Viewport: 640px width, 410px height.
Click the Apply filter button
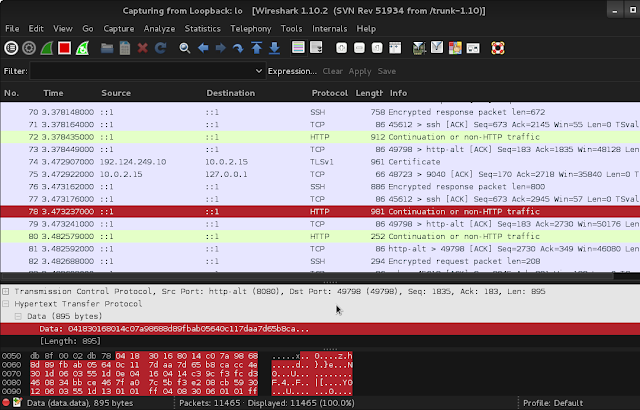[360, 71]
